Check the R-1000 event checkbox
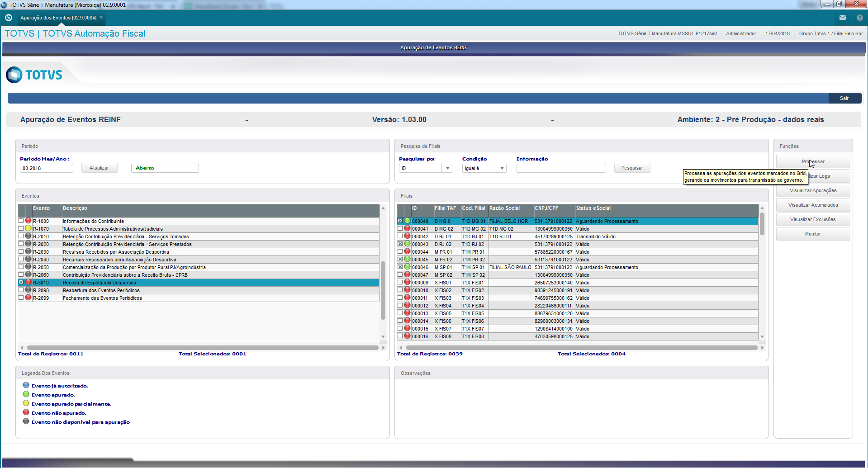868x468 pixels. pyautogui.click(x=21, y=221)
